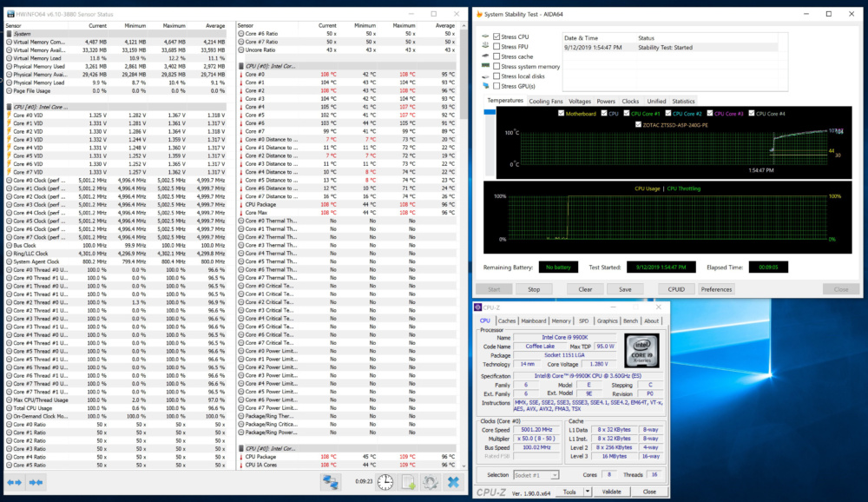The height and width of the screenshot is (502, 868).
Task: Open the Powers tab in AIDA64
Action: (x=606, y=102)
